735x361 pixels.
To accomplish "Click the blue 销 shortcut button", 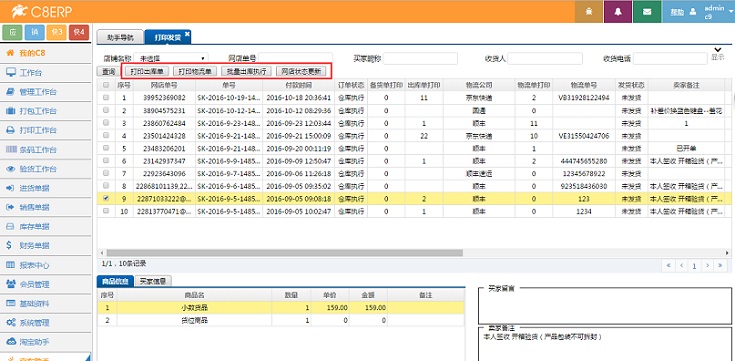I will pos(34,32).
